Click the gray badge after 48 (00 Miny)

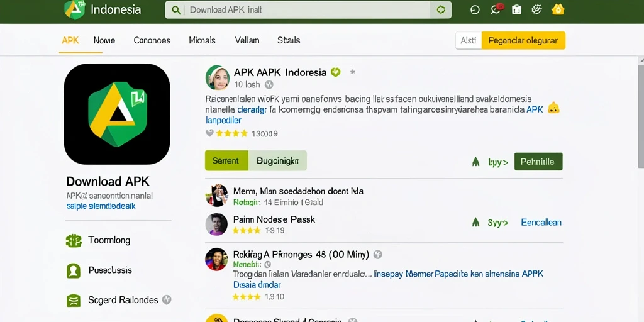377,254
